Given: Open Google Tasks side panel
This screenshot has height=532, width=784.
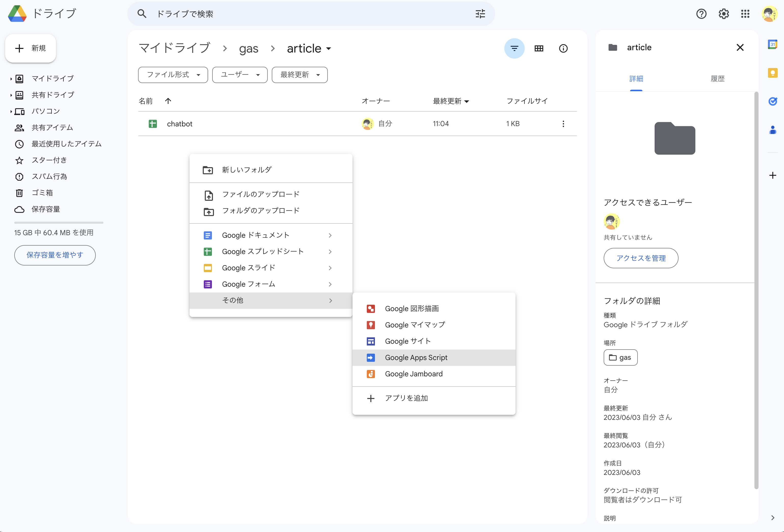Looking at the screenshot, I should click(x=773, y=101).
